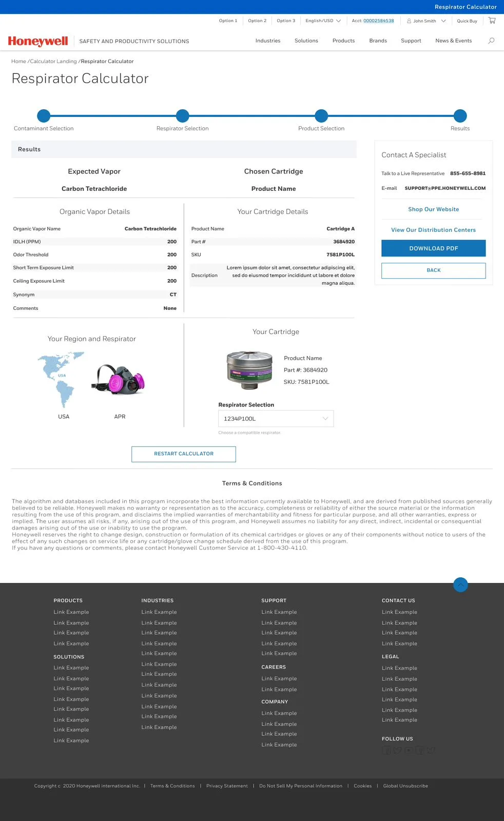Image resolution: width=504 pixels, height=821 pixels.
Task: Expand the English/USD language dropdown
Action: tap(323, 21)
